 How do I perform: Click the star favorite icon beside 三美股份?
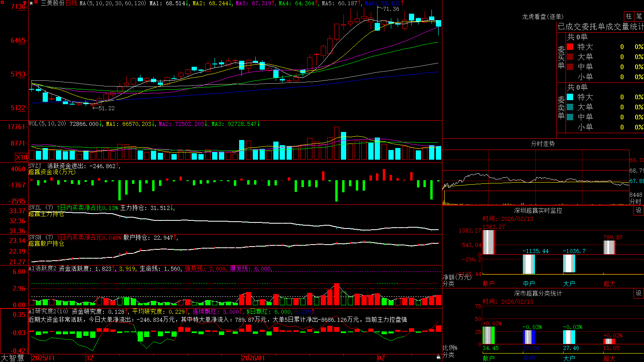pyautogui.click(x=31, y=3)
